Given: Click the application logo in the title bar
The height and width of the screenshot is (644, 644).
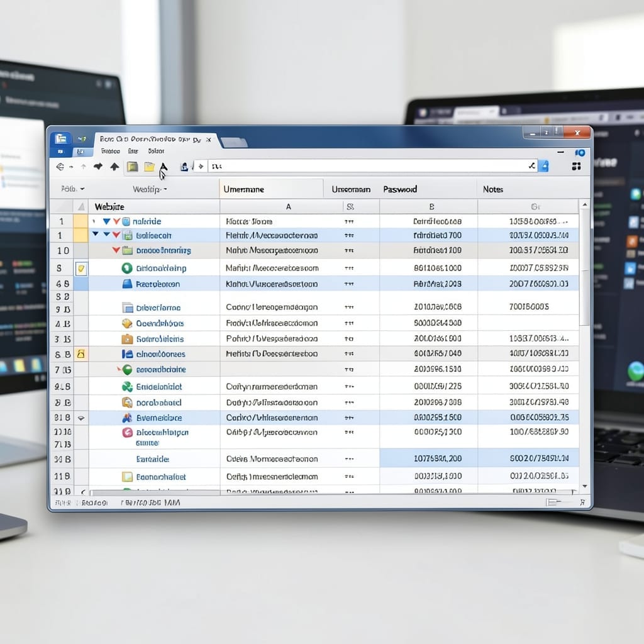Looking at the screenshot, I should coord(61,139).
